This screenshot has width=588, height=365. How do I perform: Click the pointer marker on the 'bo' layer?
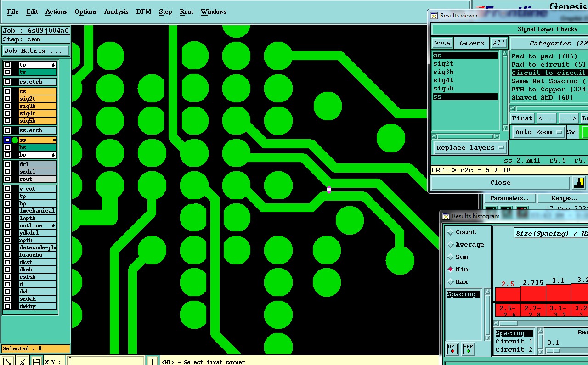[54, 155]
